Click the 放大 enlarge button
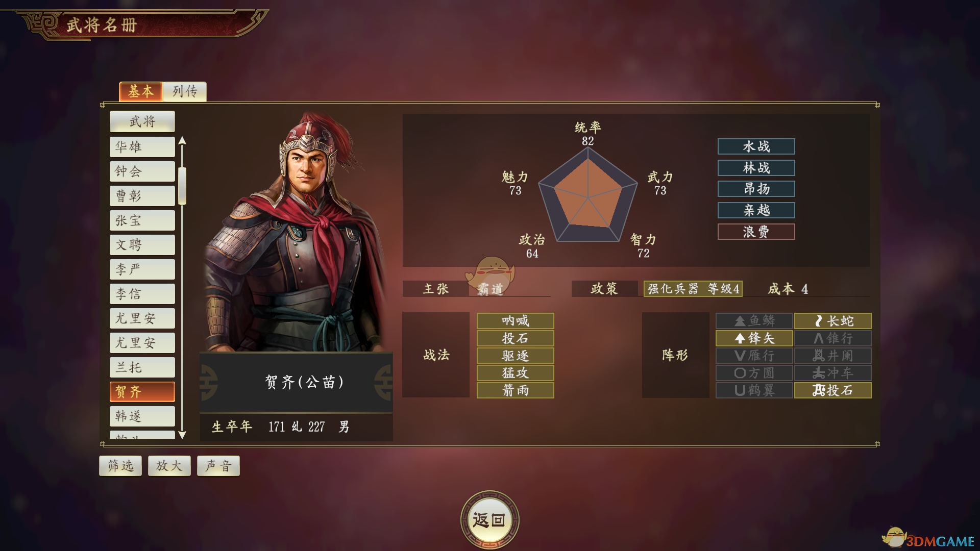980x551 pixels. point(169,466)
